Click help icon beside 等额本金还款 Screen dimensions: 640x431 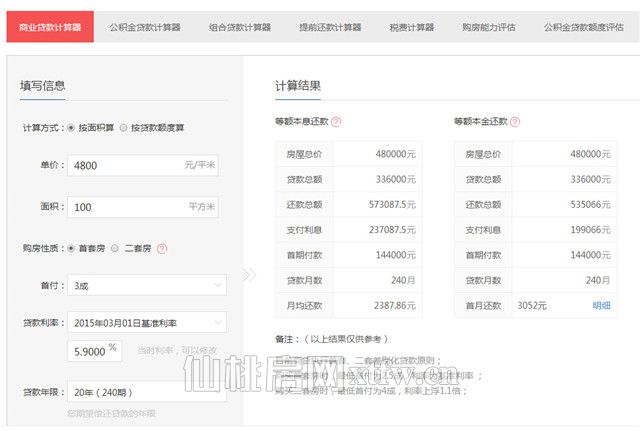click(515, 122)
